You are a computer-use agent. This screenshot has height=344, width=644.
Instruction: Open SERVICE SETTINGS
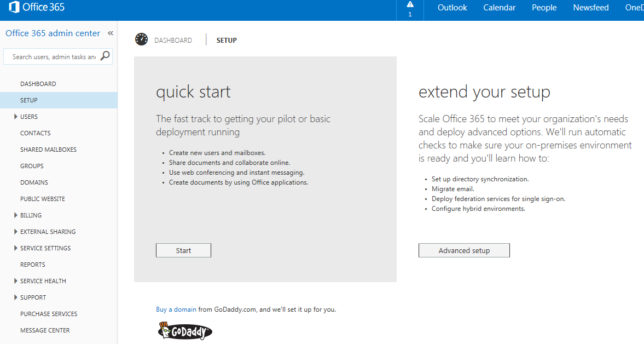point(45,248)
